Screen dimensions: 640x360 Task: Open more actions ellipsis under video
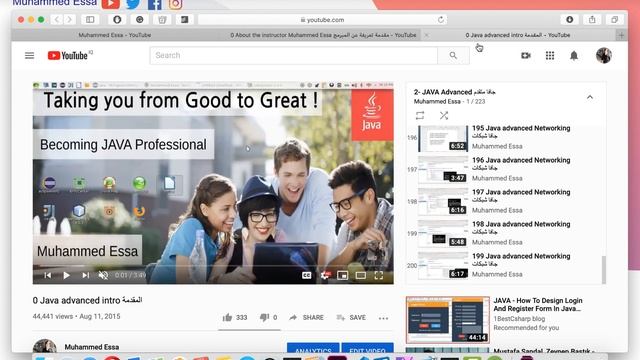[383, 318]
